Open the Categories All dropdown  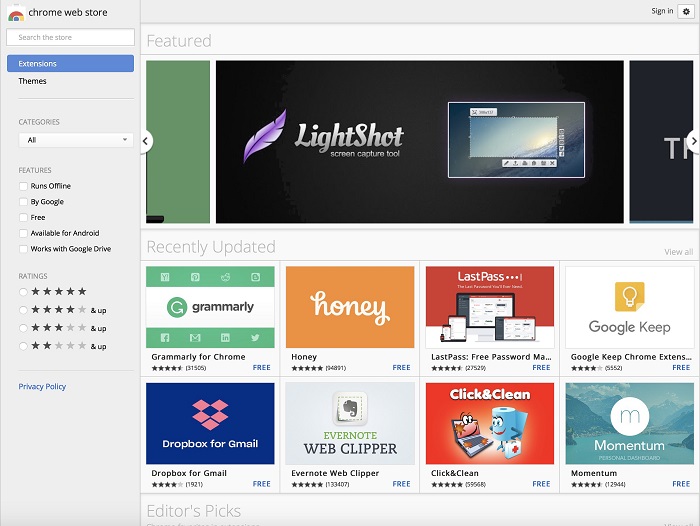tap(76, 140)
